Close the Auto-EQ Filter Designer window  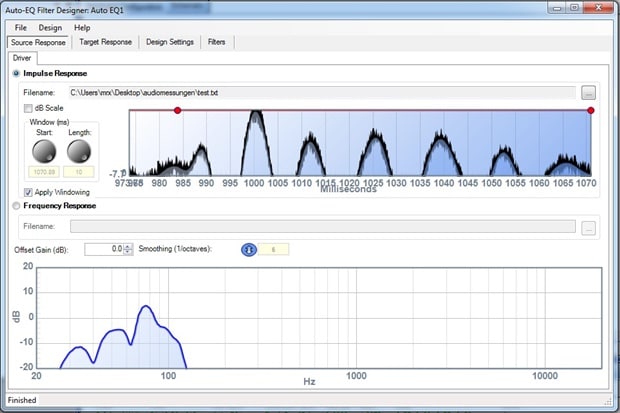598,8
